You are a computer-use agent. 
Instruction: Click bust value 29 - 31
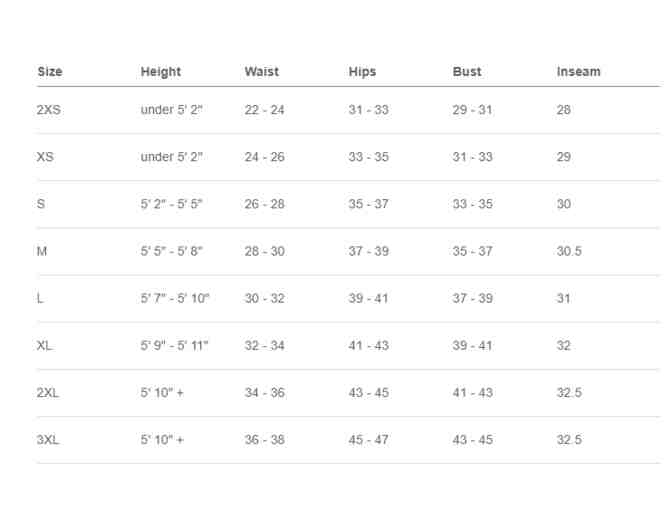(x=473, y=110)
